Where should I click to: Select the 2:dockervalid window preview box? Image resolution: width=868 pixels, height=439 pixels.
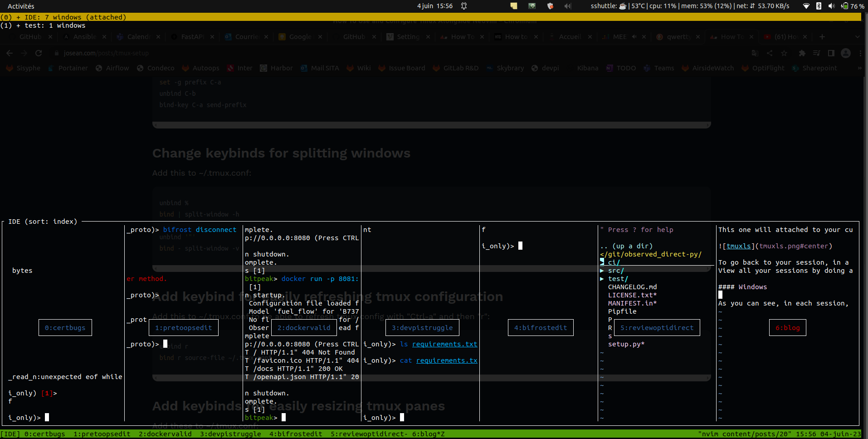point(304,328)
